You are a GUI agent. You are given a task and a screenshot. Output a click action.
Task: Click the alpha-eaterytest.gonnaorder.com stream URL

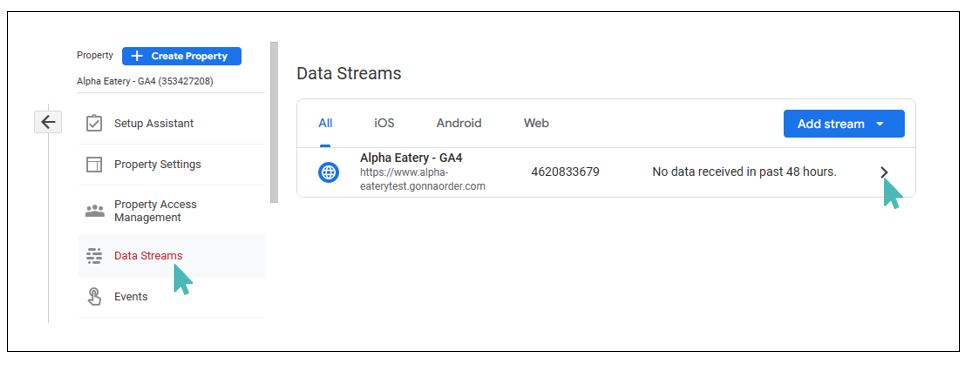pos(423,179)
